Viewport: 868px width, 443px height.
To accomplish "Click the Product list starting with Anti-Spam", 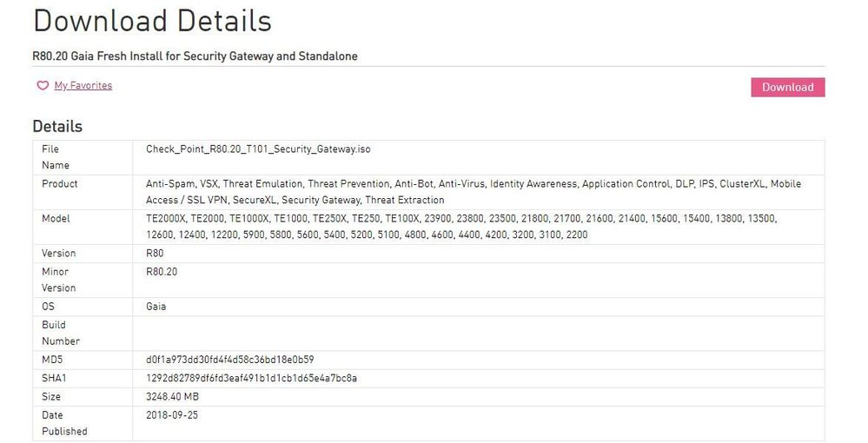I will [473, 192].
